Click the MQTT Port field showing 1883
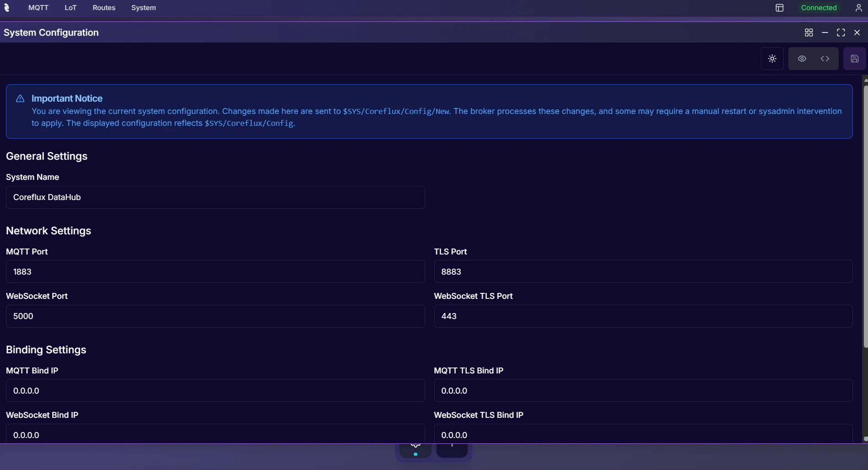868x470 pixels. 215,271
